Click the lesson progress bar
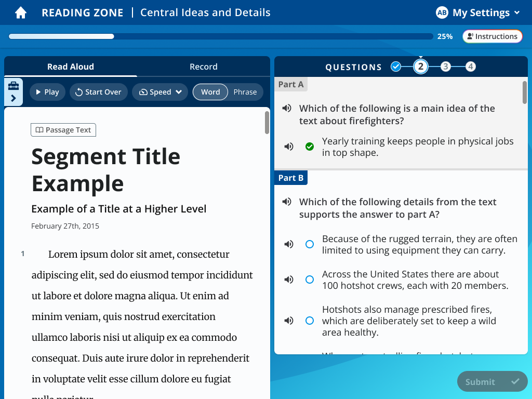This screenshot has width=532, height=399. 221,36
